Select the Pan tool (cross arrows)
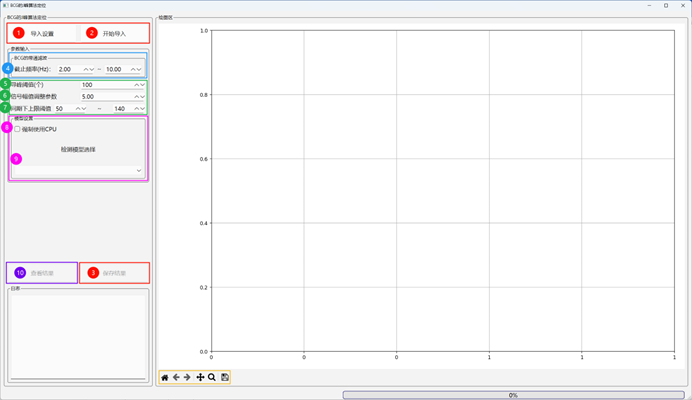 (x=200, y=377)
